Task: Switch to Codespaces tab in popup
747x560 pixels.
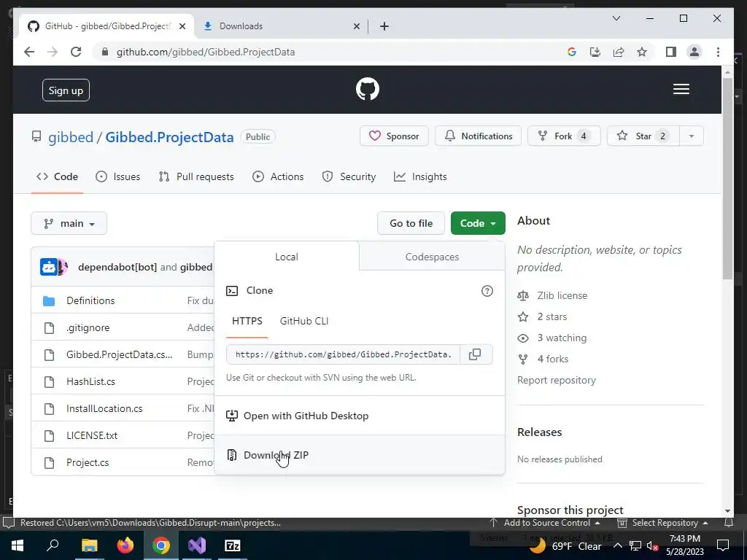Action: (432, 257)
